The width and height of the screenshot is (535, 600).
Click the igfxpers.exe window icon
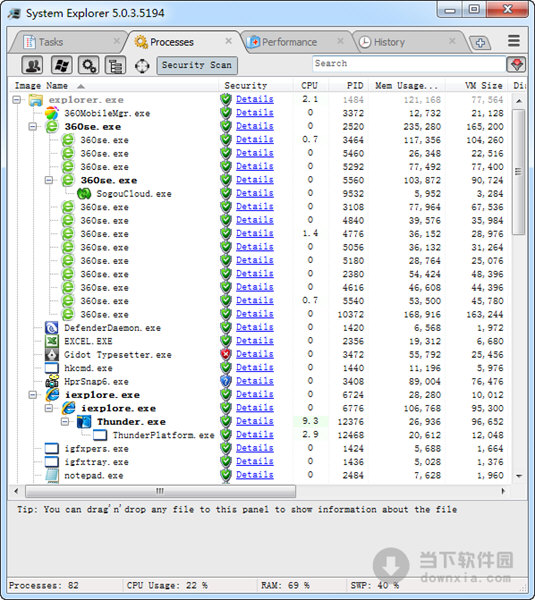pyautogui.click(x=52, y=448)
